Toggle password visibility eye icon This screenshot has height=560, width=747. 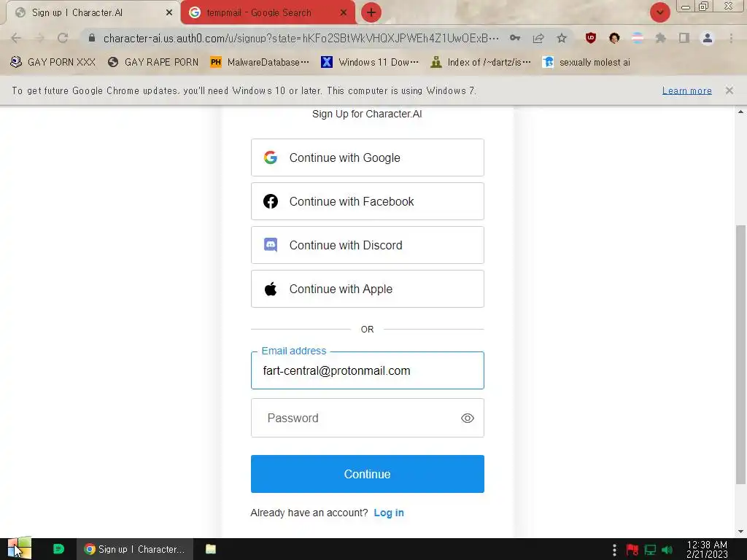[468, 418]
